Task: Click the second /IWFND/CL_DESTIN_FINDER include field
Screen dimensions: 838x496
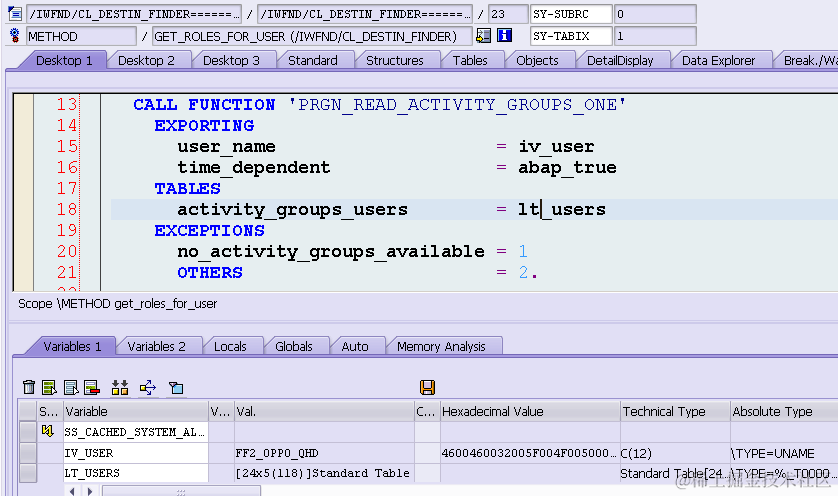Action: [x=365, y=14]
